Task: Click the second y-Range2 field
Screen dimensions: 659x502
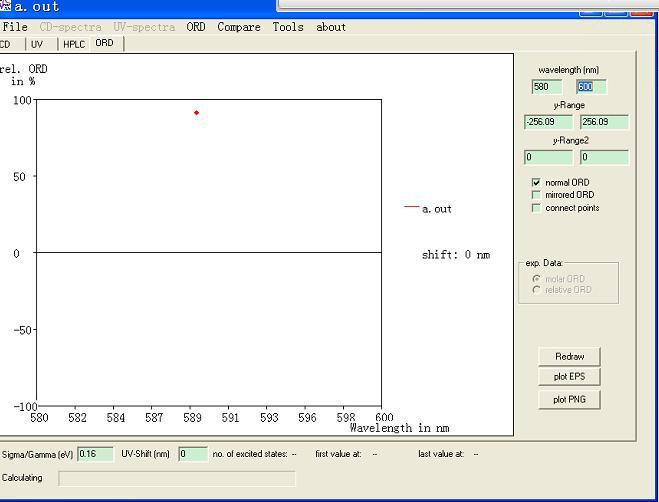Action: coord(604,157)
